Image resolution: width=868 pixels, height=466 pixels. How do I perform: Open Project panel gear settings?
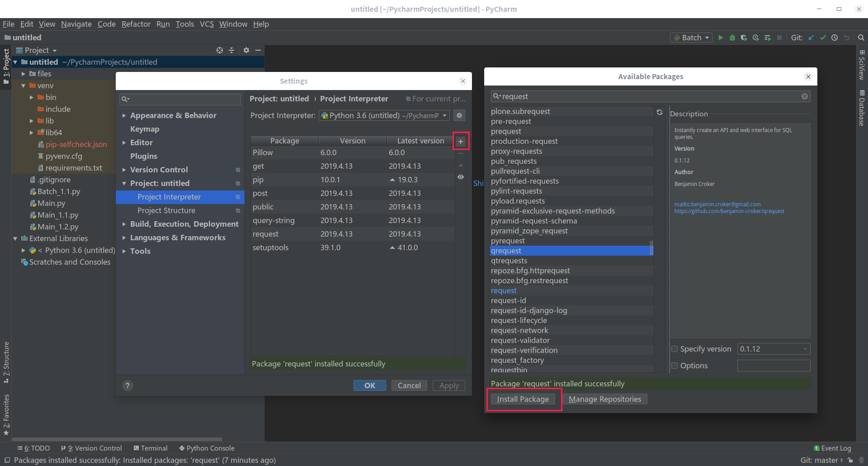tap(246, 50)
